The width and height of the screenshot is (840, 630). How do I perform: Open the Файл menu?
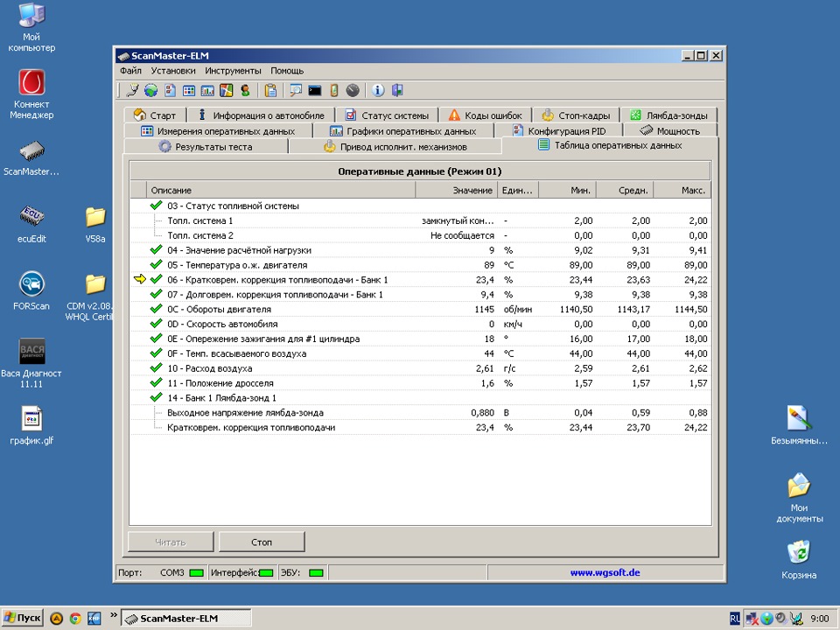[x=130, y=71]
